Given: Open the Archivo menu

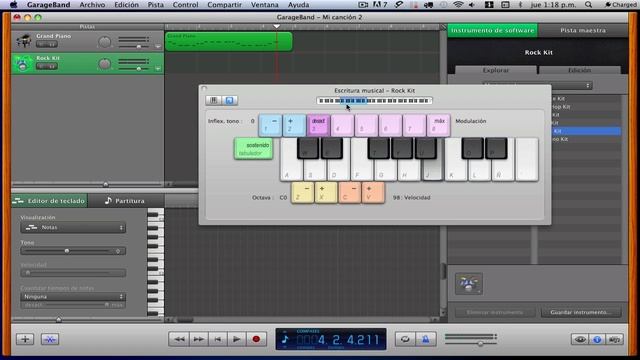Looking at the screenshot, I should (92, 5).
